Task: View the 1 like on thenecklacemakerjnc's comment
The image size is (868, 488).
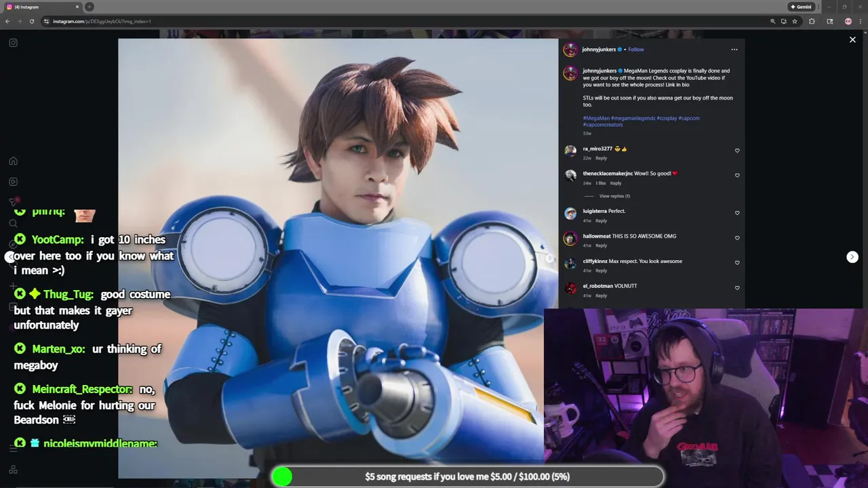Action: [x=600, y=183]
